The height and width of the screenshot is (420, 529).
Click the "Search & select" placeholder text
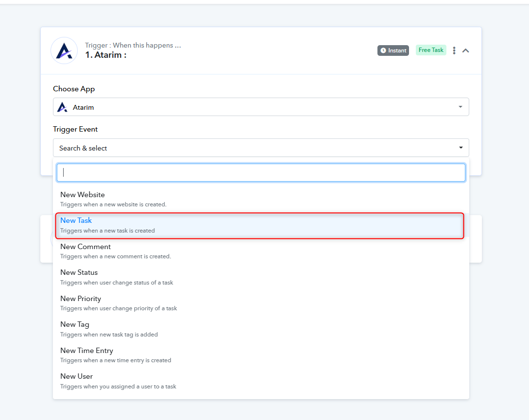[x=83, y=148]
